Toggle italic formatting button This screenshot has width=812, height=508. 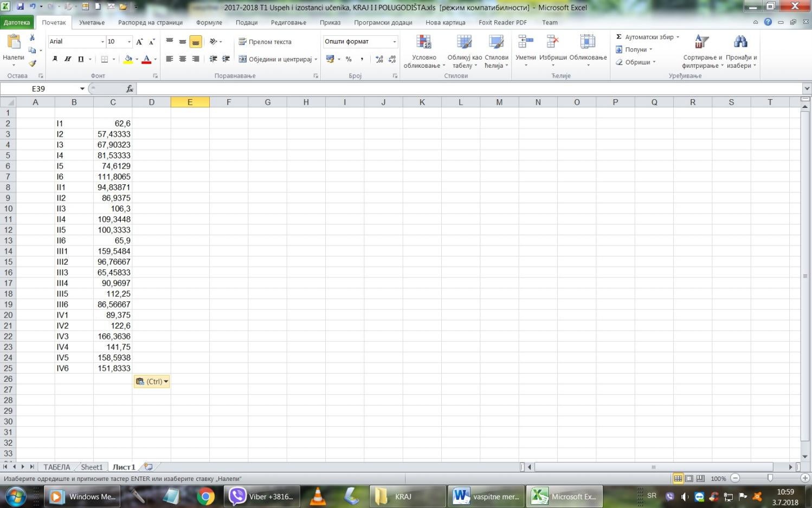(68, 59)
